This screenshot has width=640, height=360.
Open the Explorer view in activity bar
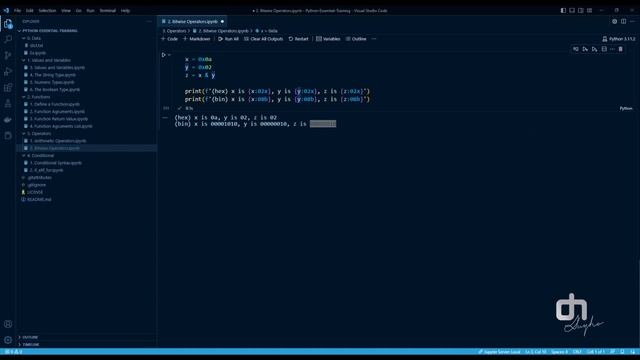pos(8,24)
